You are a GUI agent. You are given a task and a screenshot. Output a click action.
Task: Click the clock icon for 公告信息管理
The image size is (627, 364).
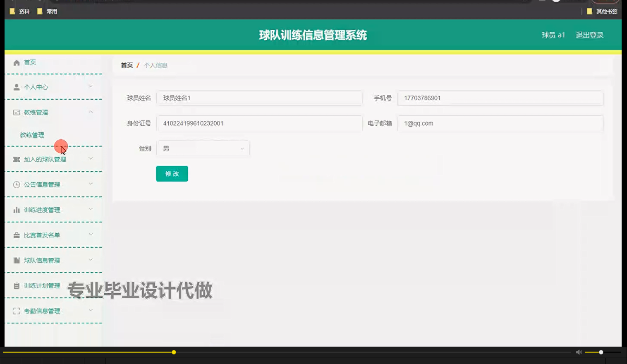(x=17, y=184)
